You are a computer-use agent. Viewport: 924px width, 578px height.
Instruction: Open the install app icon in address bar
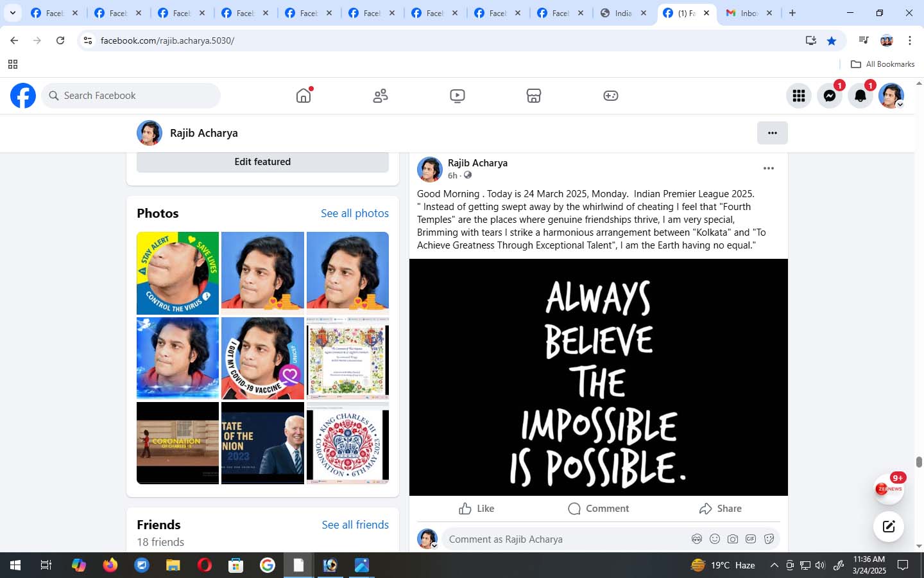(x=811, y=40)
